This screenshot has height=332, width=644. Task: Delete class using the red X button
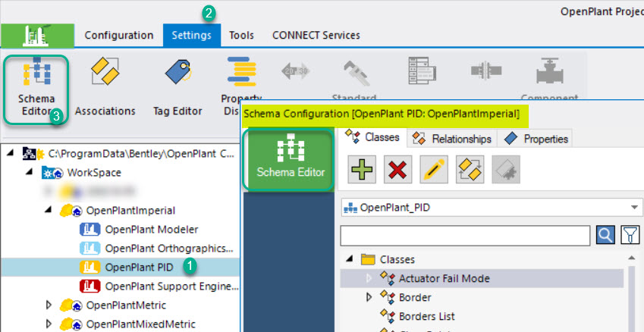[x=397, y=169]
